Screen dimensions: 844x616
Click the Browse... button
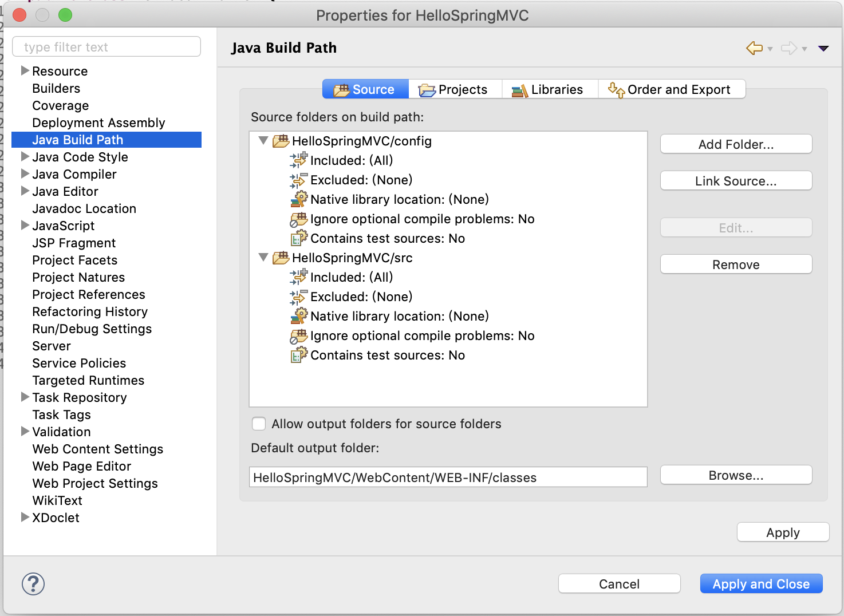(x=736, y=475)
